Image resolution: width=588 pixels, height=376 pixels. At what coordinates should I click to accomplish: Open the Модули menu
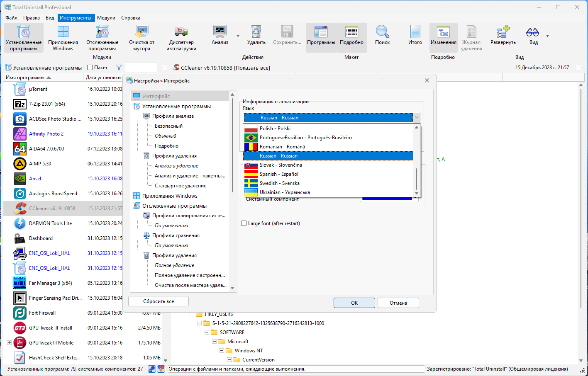point(106,18)
